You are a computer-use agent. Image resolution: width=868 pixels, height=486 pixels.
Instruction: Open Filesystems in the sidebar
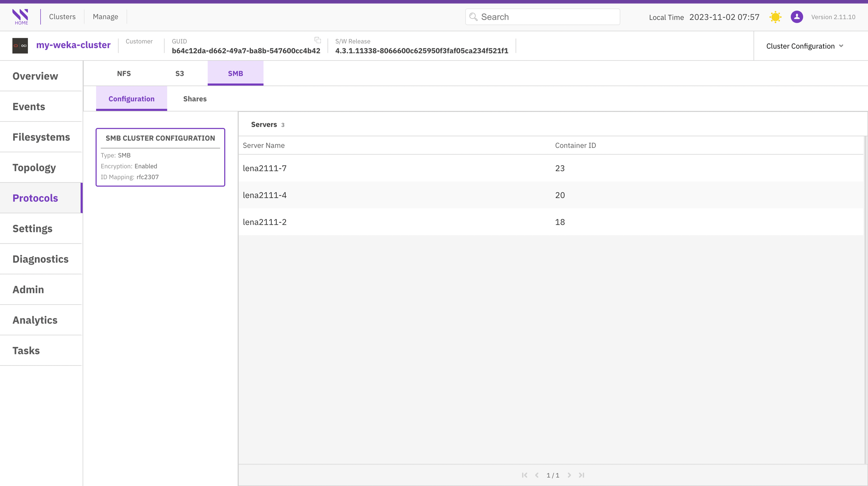41,137
